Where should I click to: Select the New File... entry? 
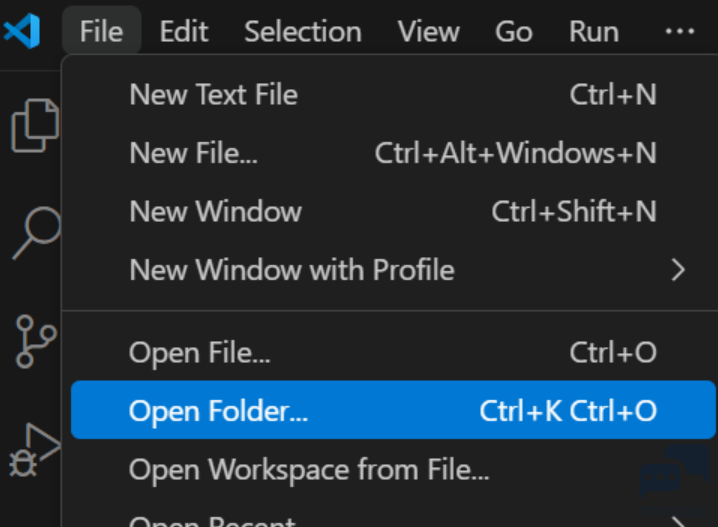tap(393, 153)
